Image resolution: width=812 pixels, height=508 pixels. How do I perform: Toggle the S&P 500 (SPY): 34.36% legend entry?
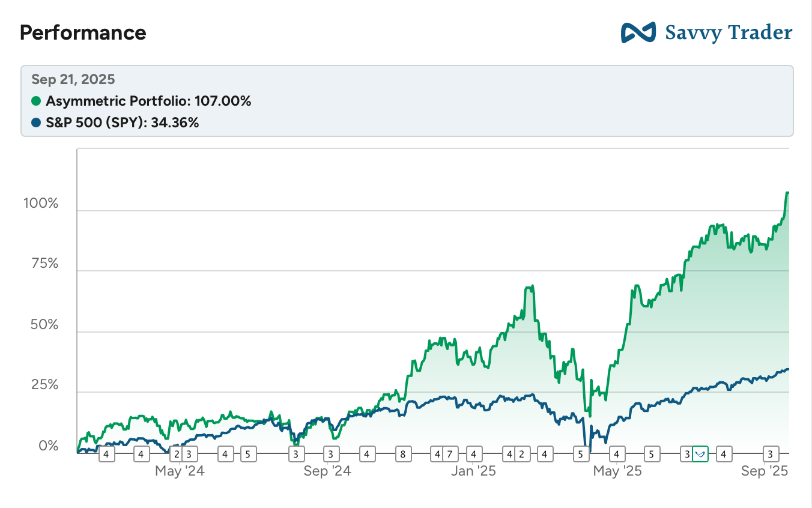[x=115, y=123]
